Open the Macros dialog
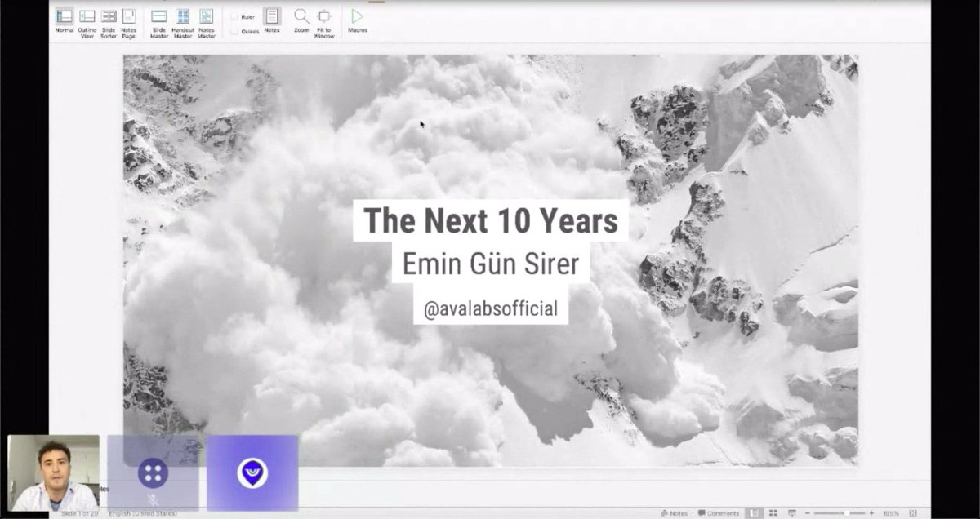980x519 pixels. (358, 20)
